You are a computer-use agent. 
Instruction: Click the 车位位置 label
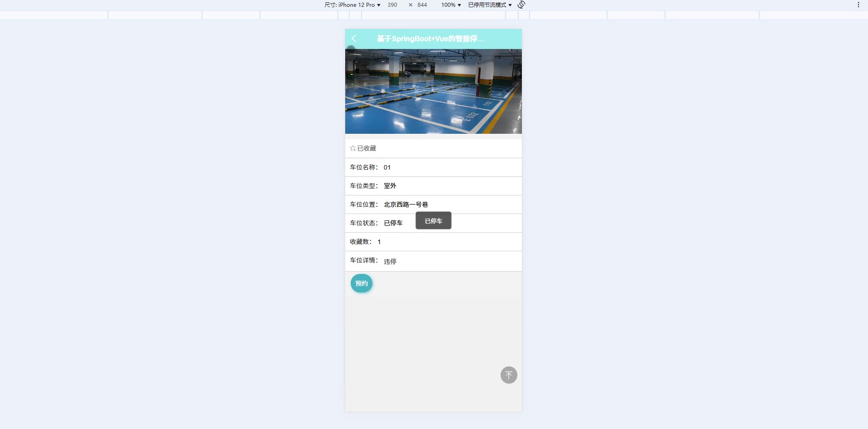point(364,205)
